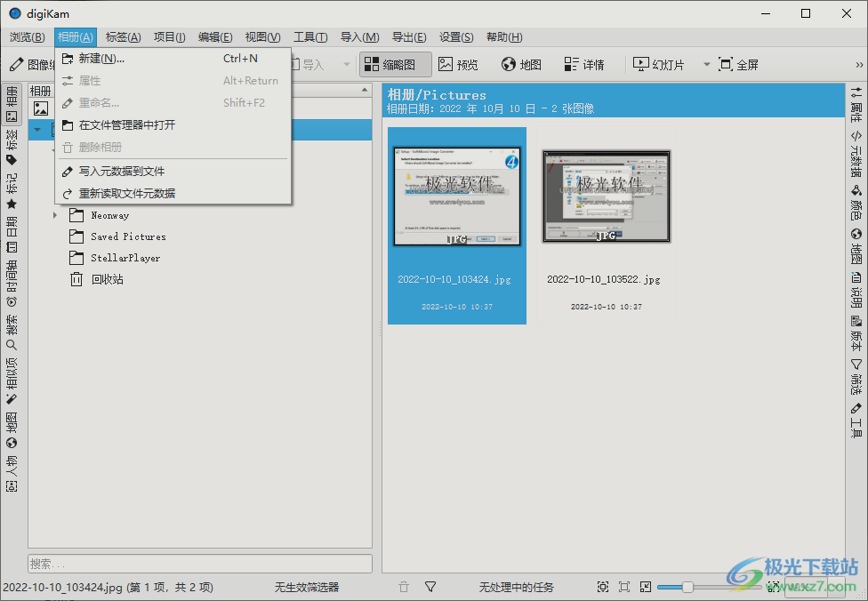Start the slideshow from toolbar
Viewport: 868px width, 601px height.
click(658, 64)
